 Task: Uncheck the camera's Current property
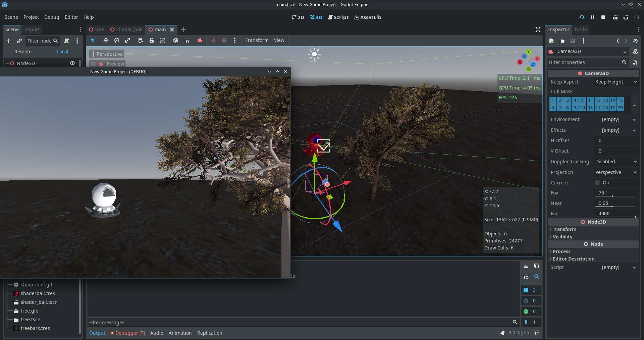click(x=597, y=182)
